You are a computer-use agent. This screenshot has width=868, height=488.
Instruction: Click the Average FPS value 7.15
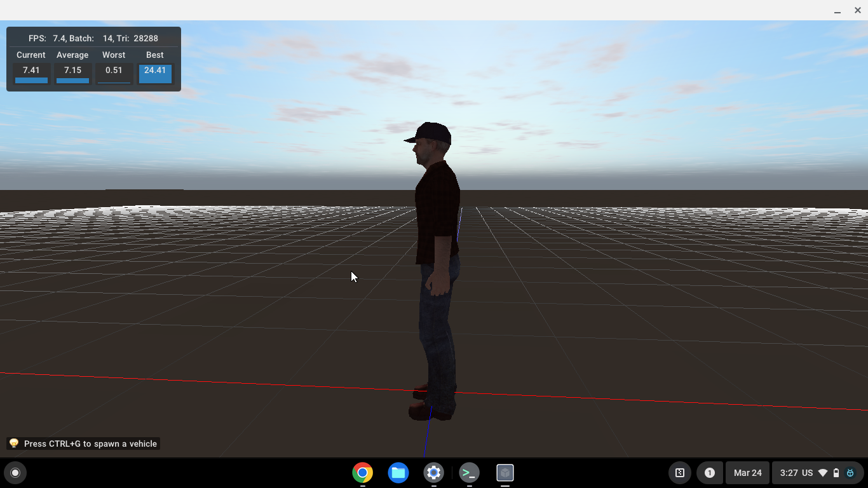(72, 71)
